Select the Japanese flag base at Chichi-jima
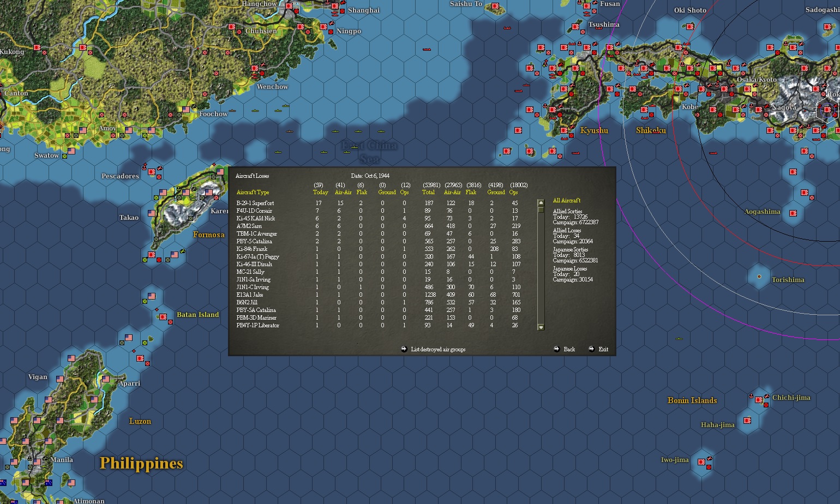Screen dimensions: 840x504 click(x=758, y=400)
